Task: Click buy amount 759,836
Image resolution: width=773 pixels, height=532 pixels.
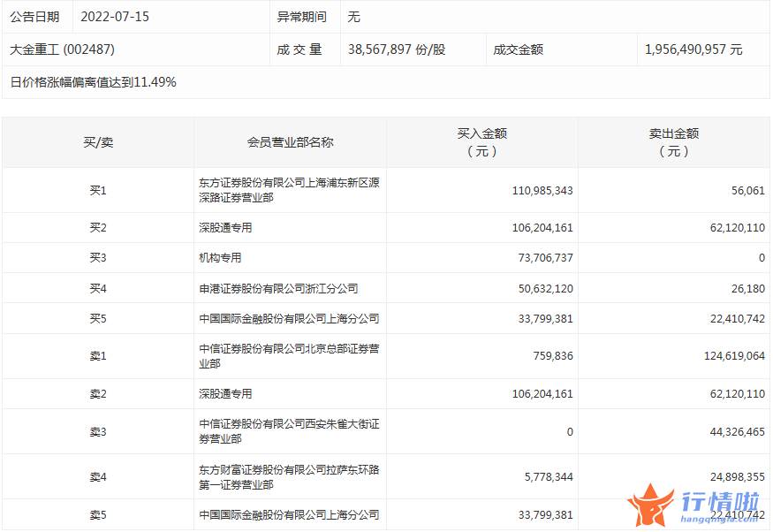Action: 553,355
